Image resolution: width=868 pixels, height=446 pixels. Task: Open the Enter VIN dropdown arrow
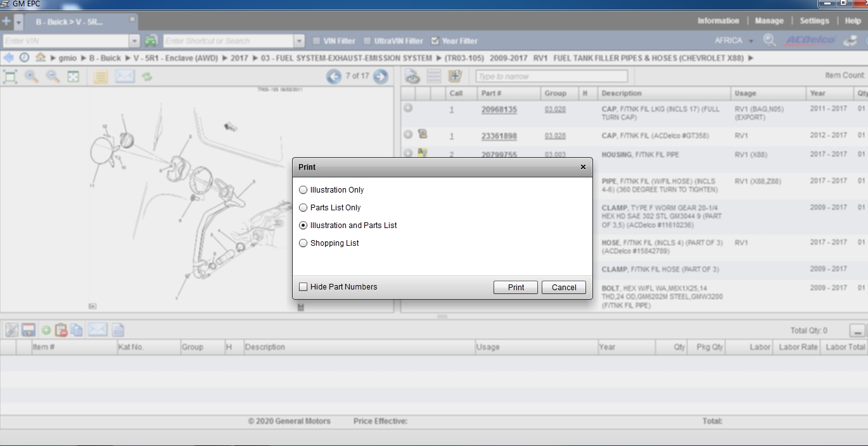tap(134, 41)
